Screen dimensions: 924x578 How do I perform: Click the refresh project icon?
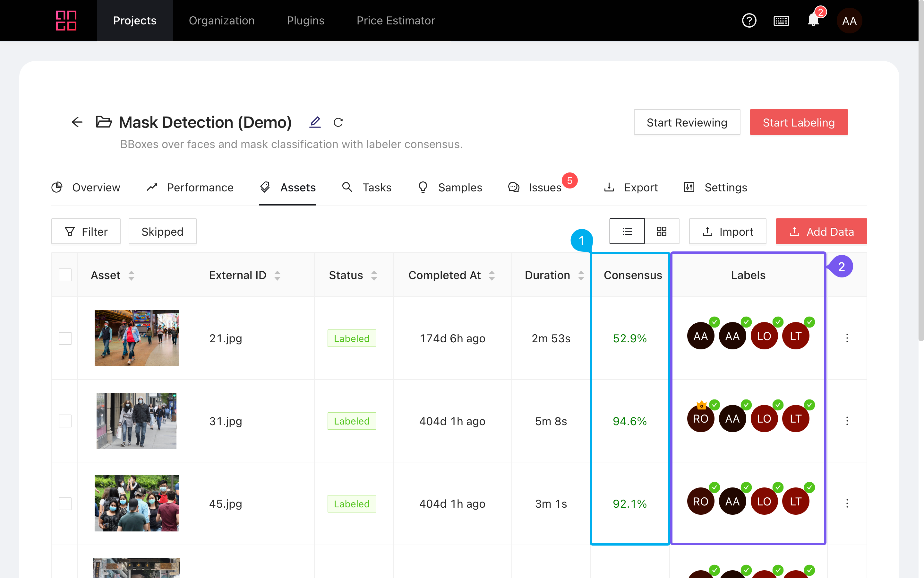tap(338, 122)
